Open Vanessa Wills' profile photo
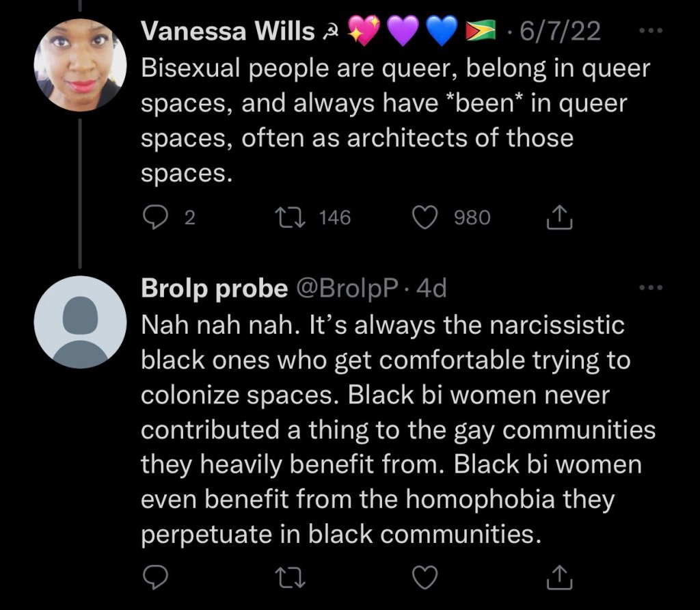700x610 pixels. (x=81, y=65)
